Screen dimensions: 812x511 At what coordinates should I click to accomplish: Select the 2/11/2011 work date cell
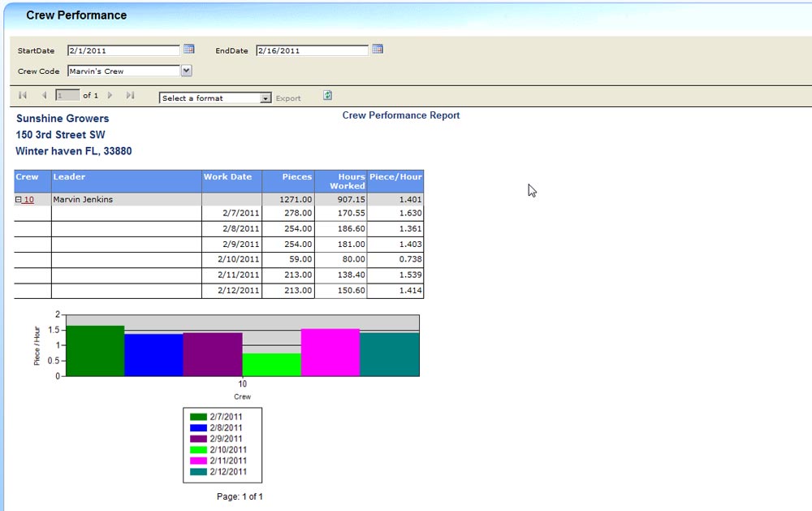click(232, 275)
